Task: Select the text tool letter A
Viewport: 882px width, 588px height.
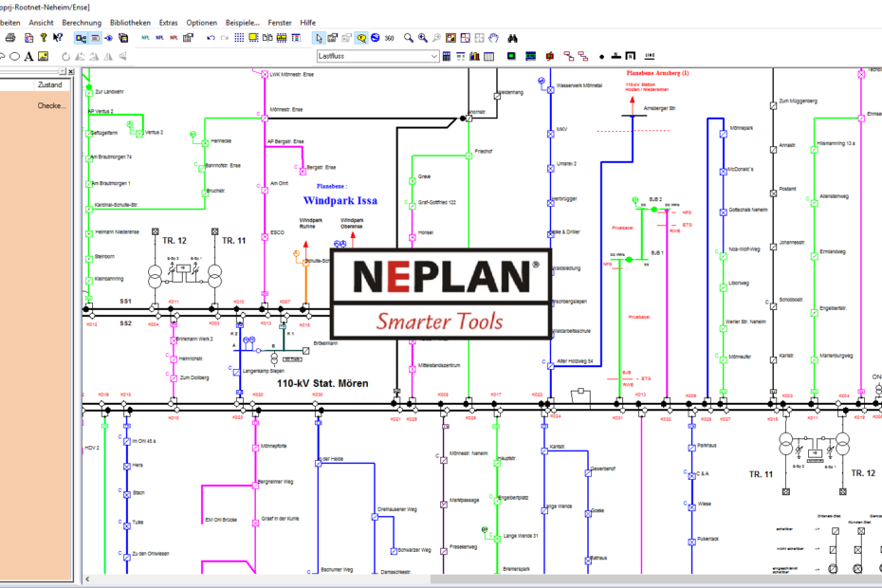Action: 28,56
